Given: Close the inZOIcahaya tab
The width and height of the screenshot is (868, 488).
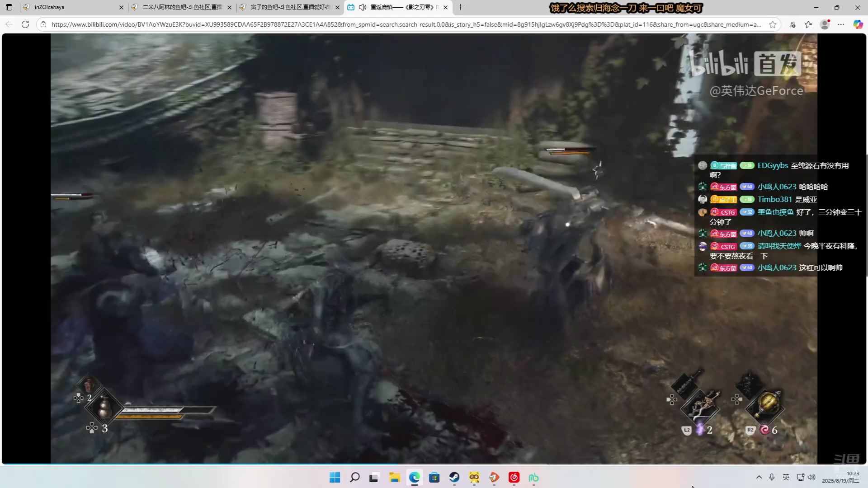Looking at the screenshot, I should tap(121, 7).
